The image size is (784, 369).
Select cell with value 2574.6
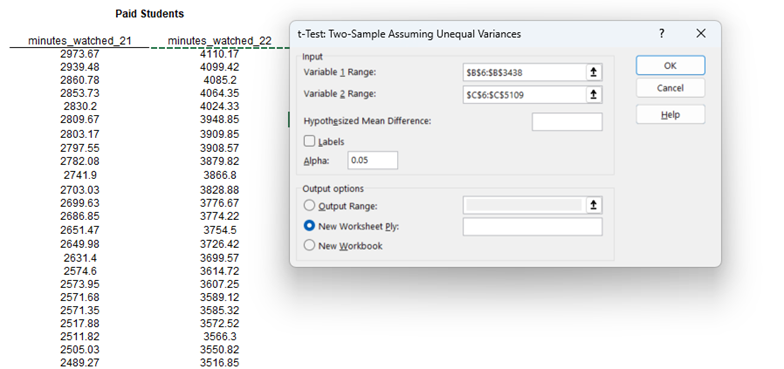pos(80,271)
